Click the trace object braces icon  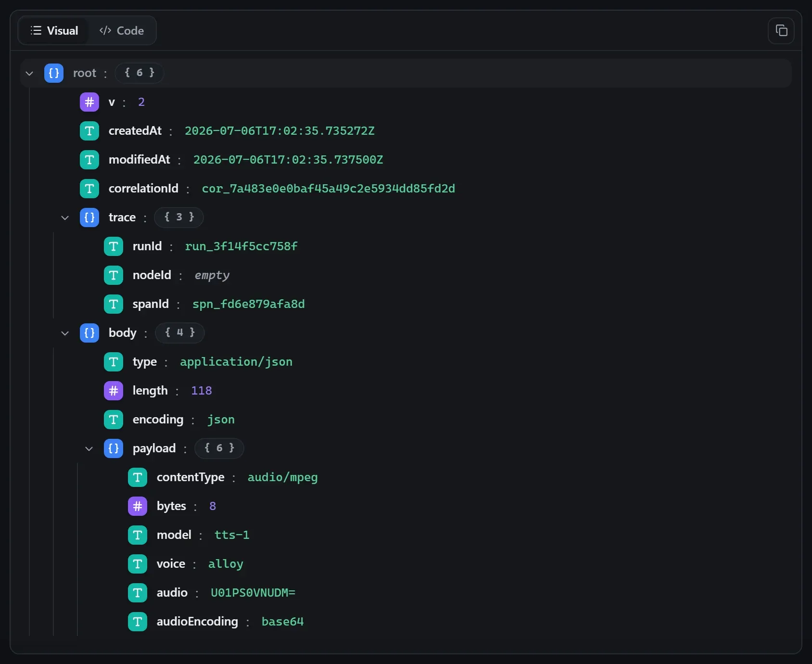coord(89,217)
